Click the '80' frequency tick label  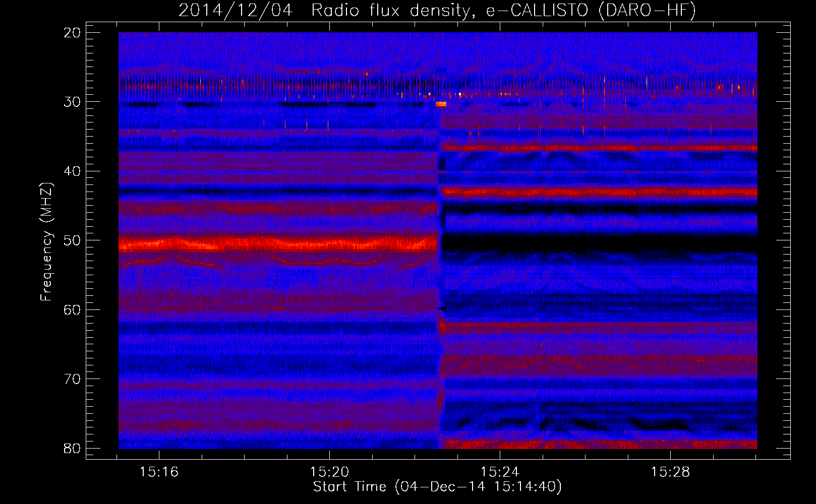[72, 449]
